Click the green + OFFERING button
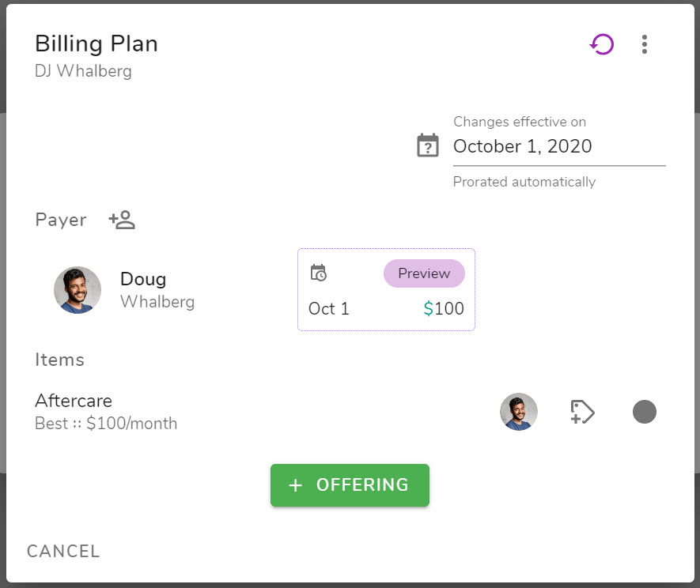 pos(350,485)
